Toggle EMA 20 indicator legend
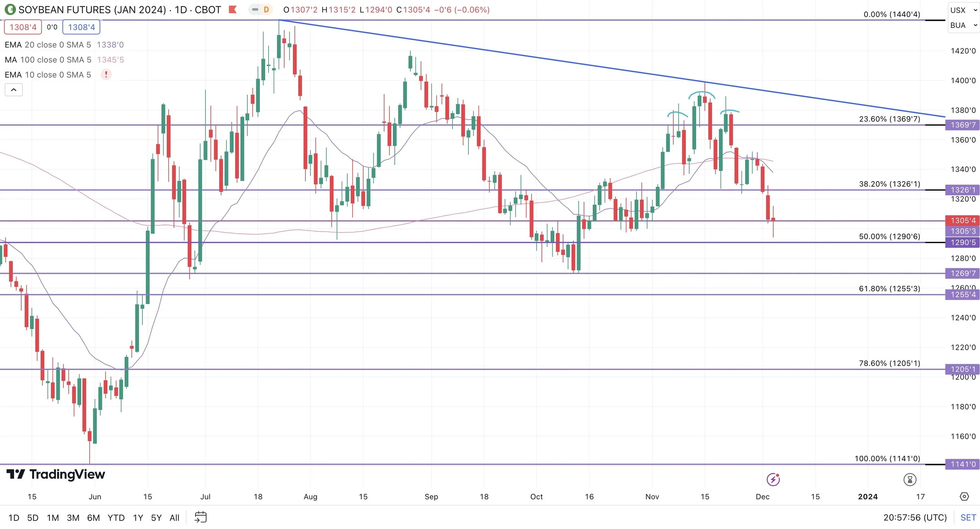Image resolution: width=980 pixels, height=529 pixels. click(47, 45)
